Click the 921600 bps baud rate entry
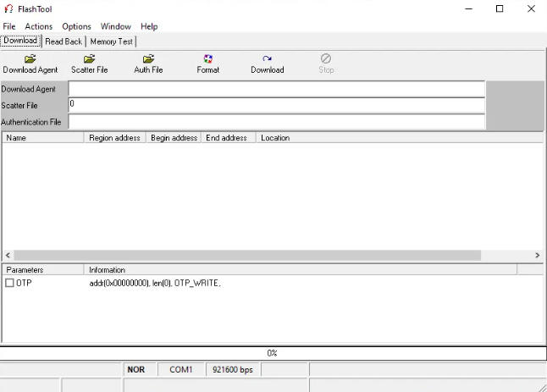 pos(233,369)
